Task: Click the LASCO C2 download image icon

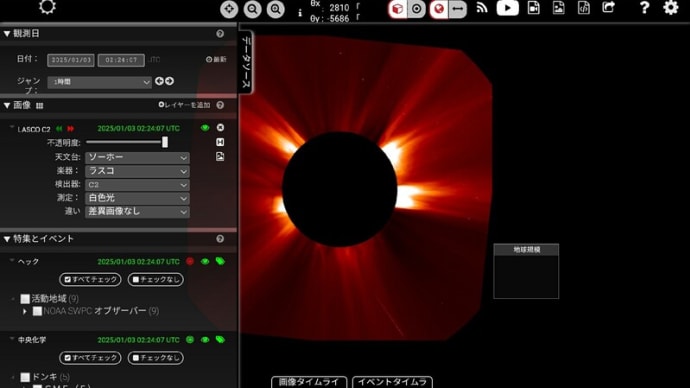Action: click(220, 156)
